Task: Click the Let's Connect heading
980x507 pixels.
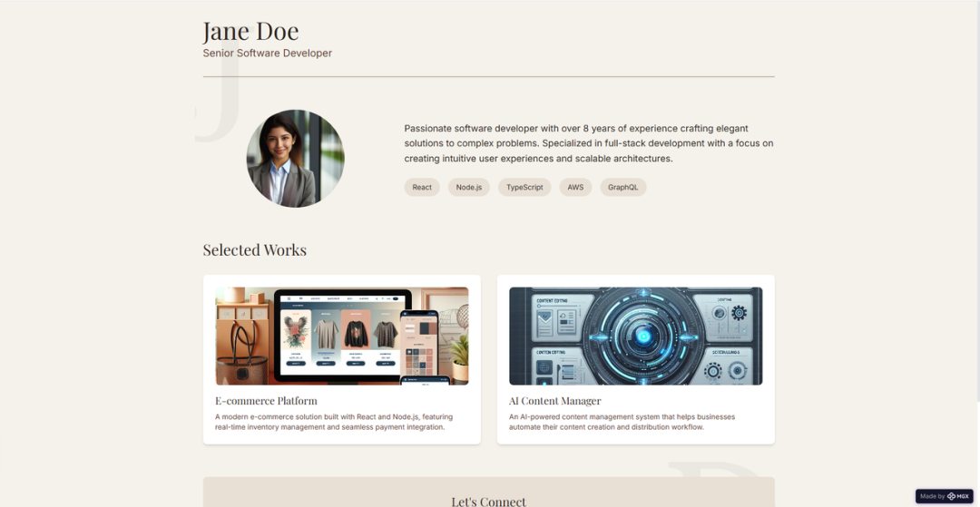Action: pyautogui.click(x=489, y=502)
